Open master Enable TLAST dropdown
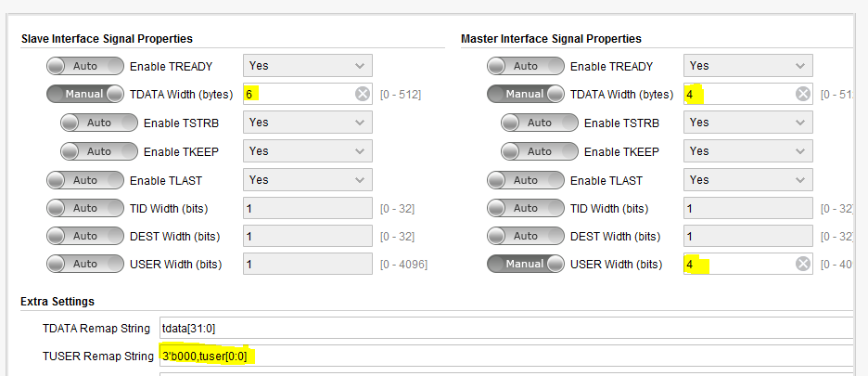Viewport: 868px width, 376px height. (x=748, y=179)
